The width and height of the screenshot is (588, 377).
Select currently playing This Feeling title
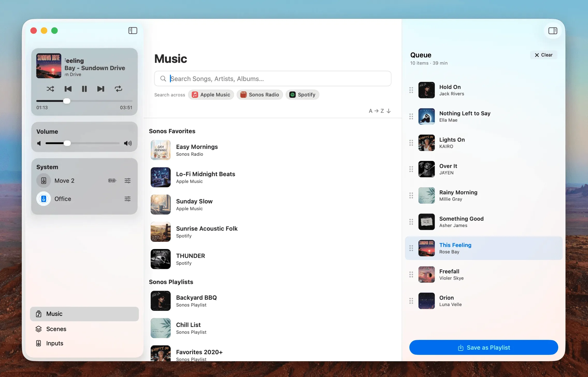pyautogui.click(x=455, y=245)
